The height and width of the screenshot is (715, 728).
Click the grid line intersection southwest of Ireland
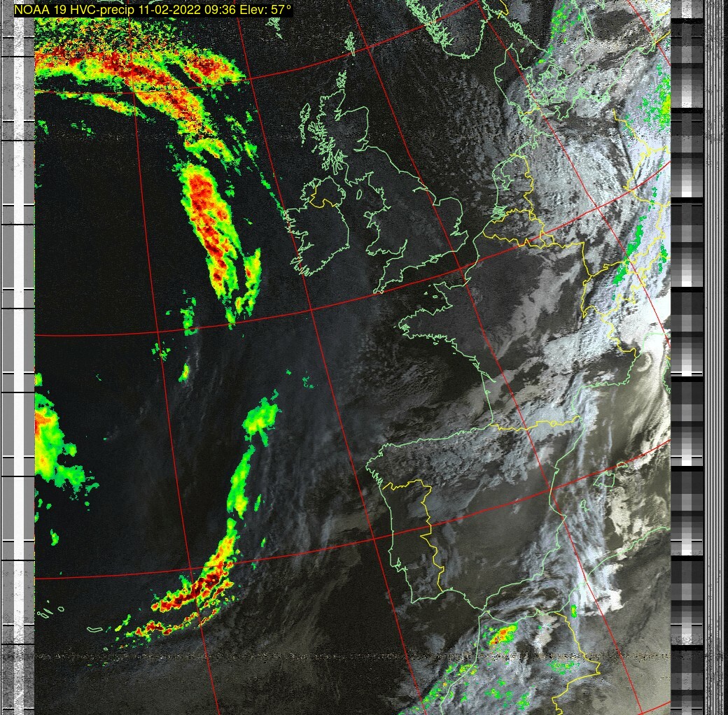(x=310, y=308)
